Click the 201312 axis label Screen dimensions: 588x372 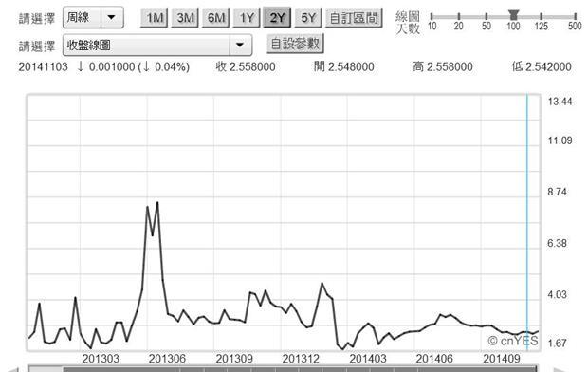tap(301, 359)
